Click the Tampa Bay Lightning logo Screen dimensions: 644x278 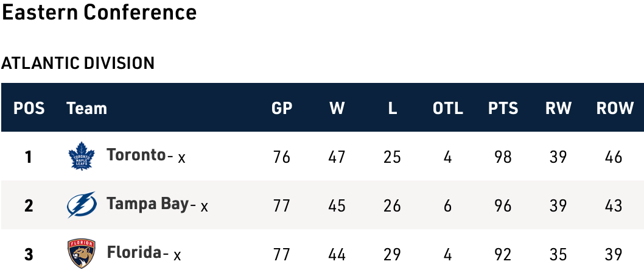point(82,205)
